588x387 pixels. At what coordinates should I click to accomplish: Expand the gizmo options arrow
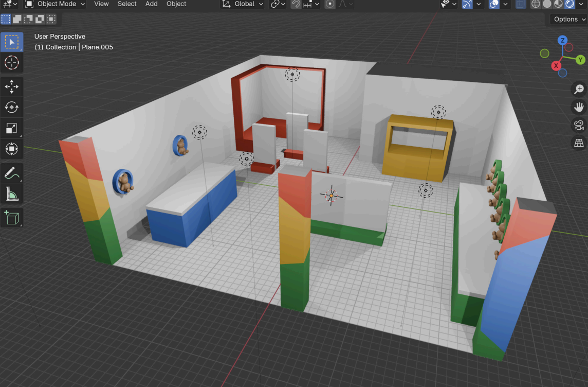[479, 4]
